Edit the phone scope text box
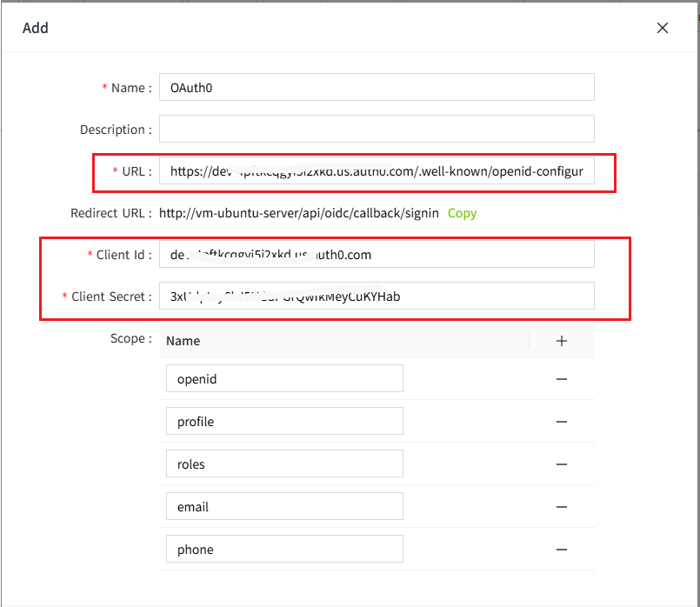Screen dimensions: 700x607 (284, 550)
